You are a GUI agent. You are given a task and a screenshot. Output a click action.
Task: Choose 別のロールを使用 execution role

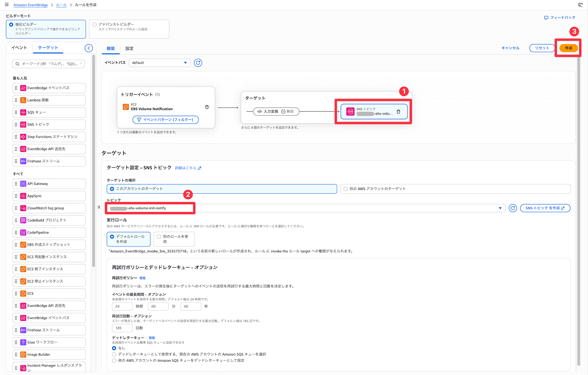[x=174, y=239]
